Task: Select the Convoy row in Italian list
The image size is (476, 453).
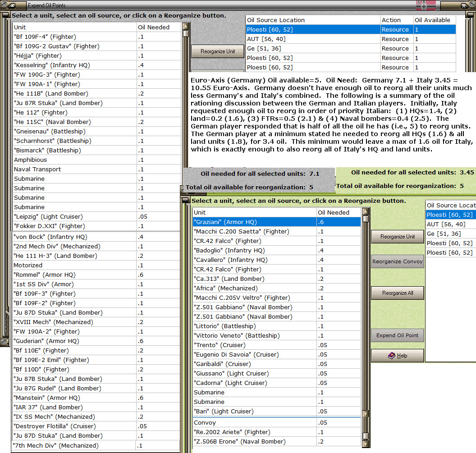Action: pos(277,423)
